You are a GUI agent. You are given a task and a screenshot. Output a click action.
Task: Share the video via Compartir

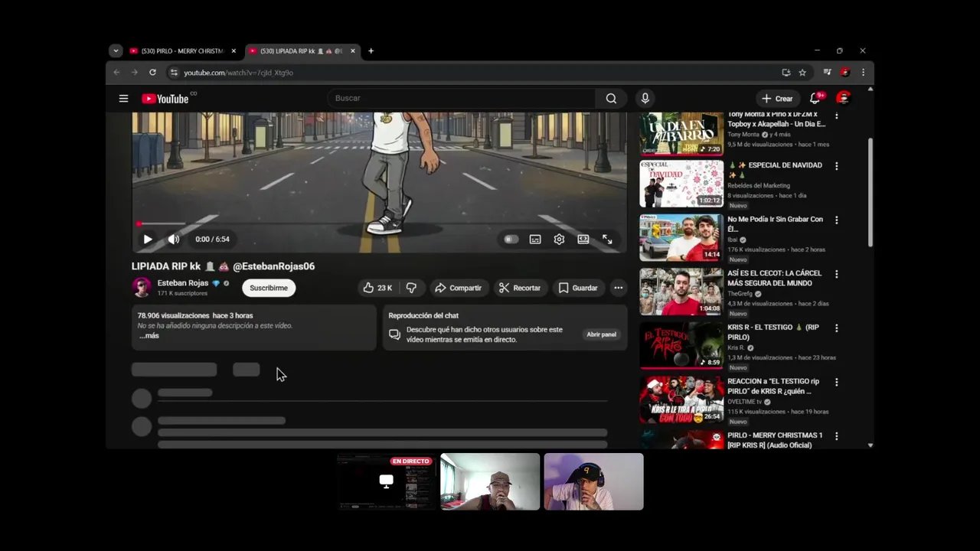[x=458, y=288]
